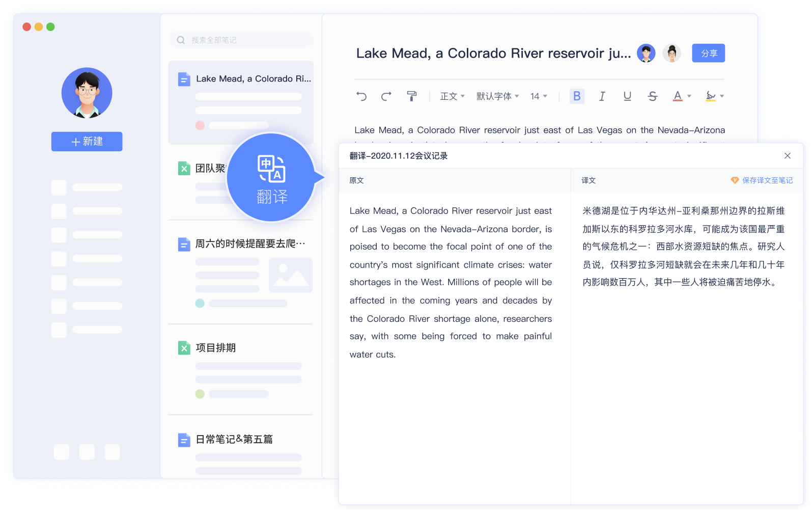Click the 原文 column header

click(356, 180)
